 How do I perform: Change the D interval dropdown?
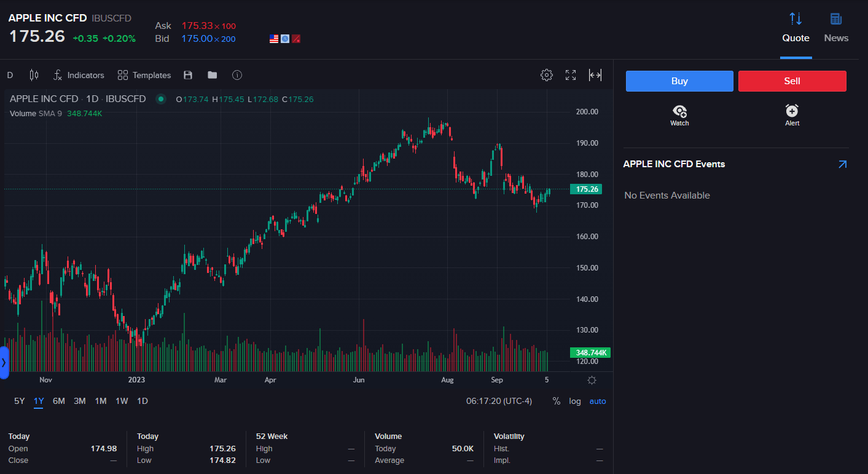(10, 75)
